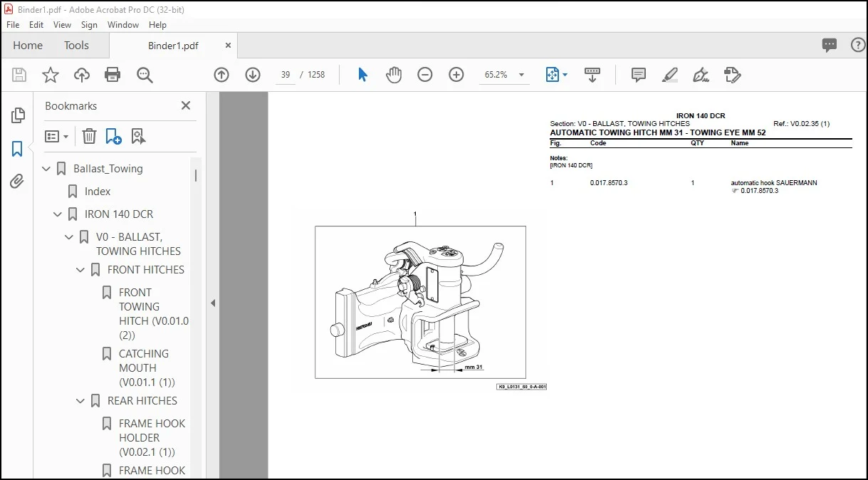Viewport: 868px width, 480px height.
Task: Close the Binder1.pdf tab
Action: 229,45
